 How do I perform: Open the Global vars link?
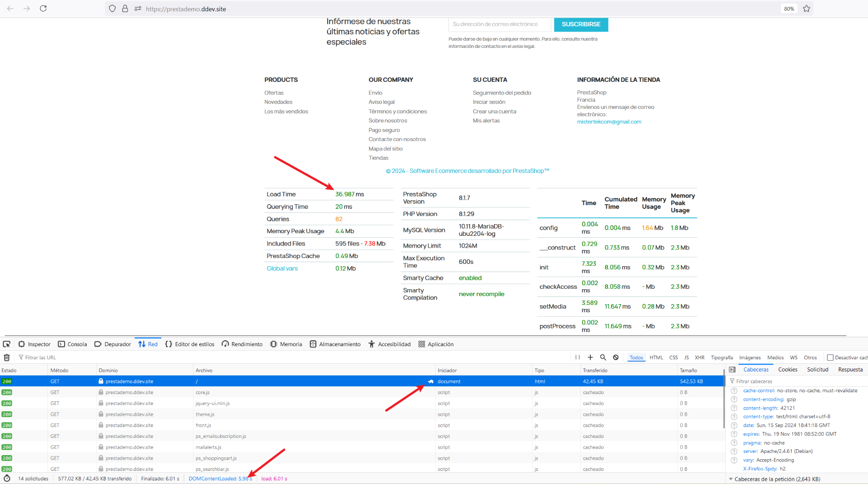pos(282,268)
